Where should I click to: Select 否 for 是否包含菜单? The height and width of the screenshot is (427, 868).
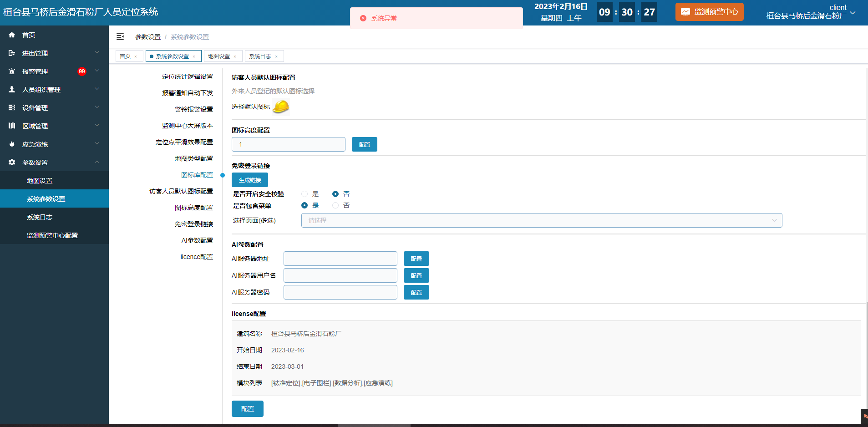335,205
